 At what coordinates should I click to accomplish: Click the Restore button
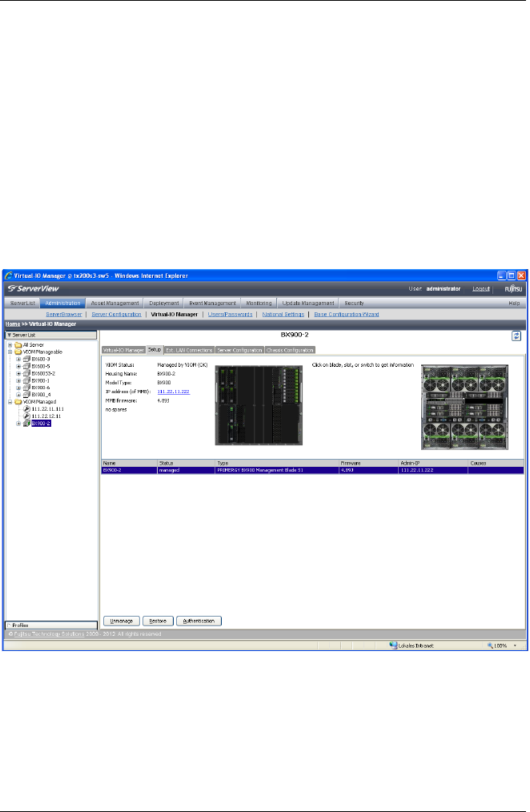[158, 621]
